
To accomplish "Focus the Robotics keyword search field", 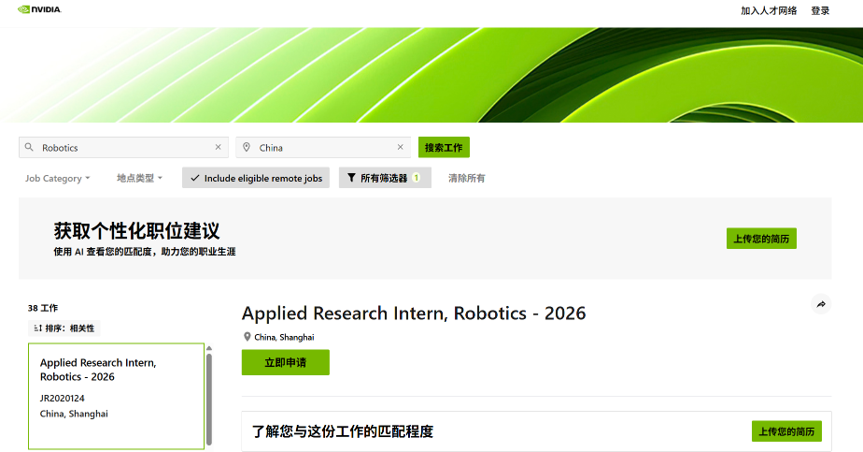I will pos(123,148).
